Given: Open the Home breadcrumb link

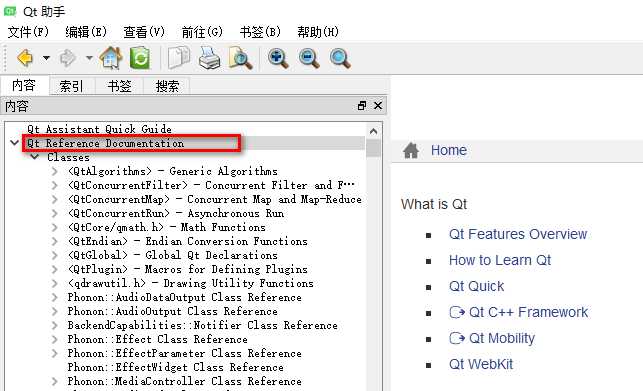Looking at the screenshot, I should (449, 150).
